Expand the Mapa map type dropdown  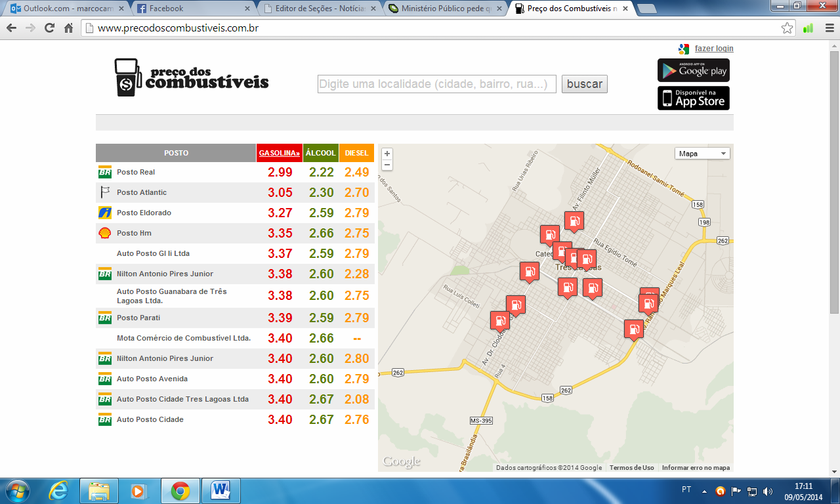702,154
